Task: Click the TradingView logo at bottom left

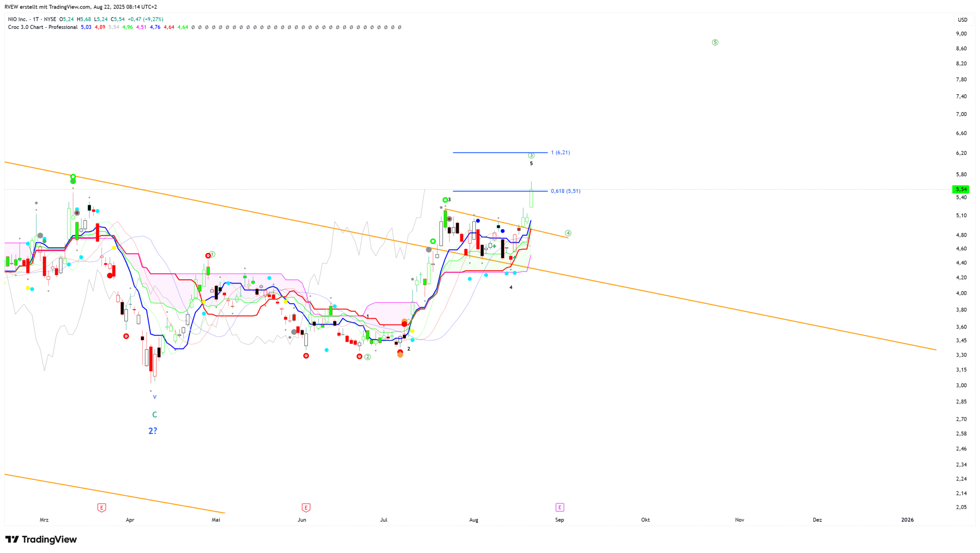Action: [x=41, y=539]
